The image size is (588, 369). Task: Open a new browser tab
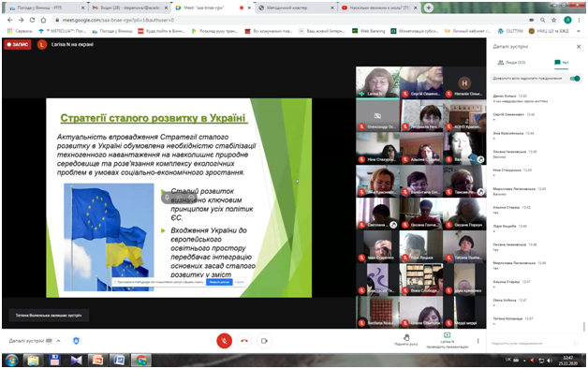click(x=428, y=7)
